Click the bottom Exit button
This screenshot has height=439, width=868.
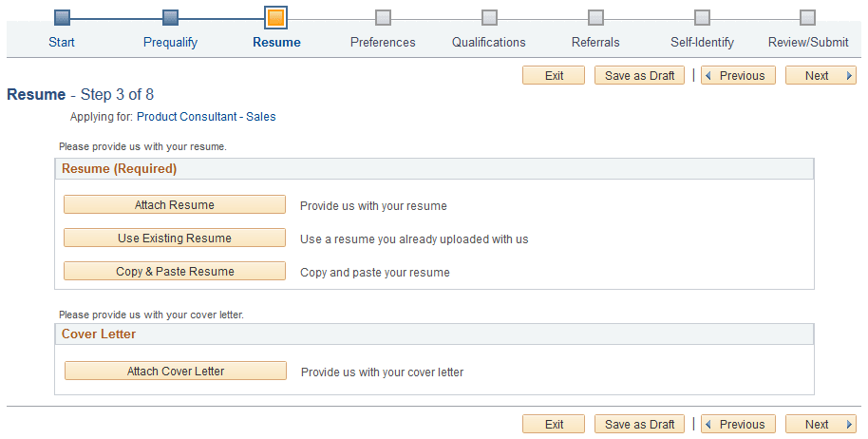555,425
